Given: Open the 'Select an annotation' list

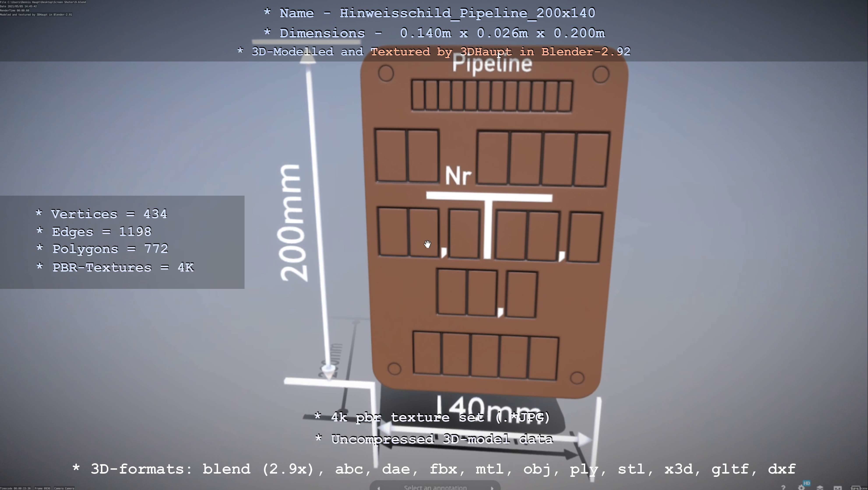Looking at the screenshot, I should click(x=435, y=487).
